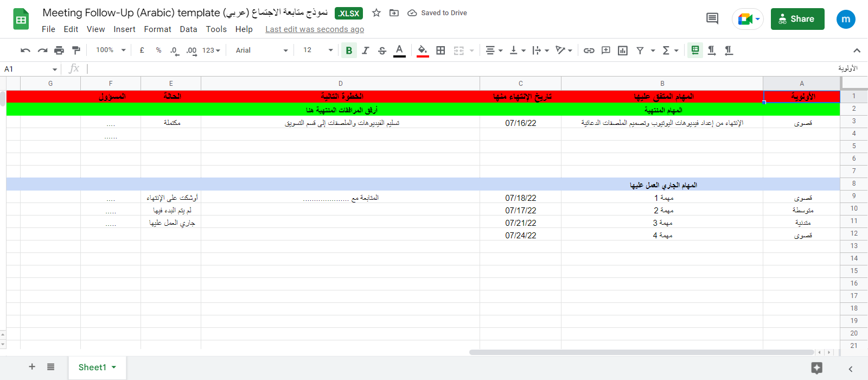Image resolution: width=868 pixels, height=380 pixels.
Task: Expand merge cells options arrow
Action: [x=472, y=50]
